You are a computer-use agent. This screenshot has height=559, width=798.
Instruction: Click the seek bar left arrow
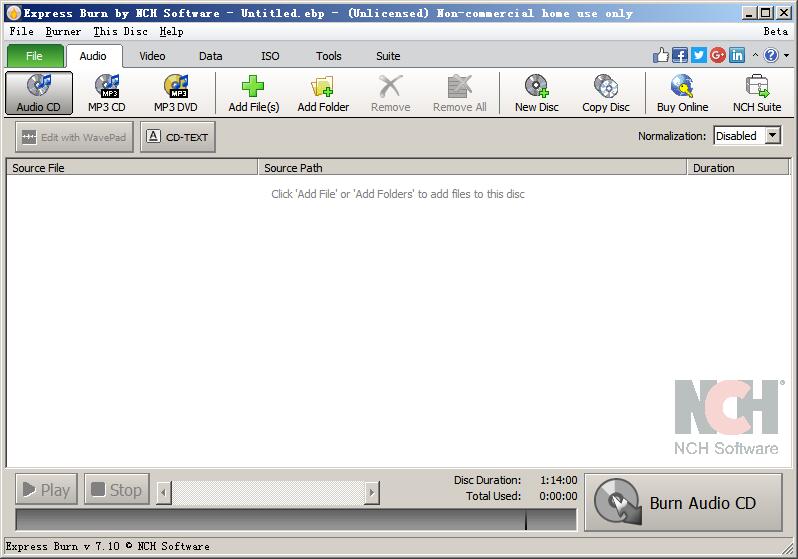pos(163,492)
